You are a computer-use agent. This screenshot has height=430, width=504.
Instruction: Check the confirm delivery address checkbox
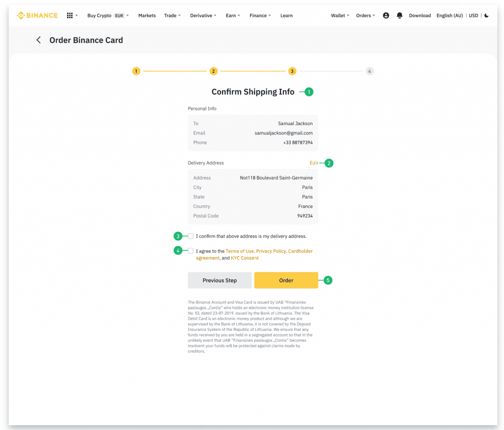click(190, 236)
